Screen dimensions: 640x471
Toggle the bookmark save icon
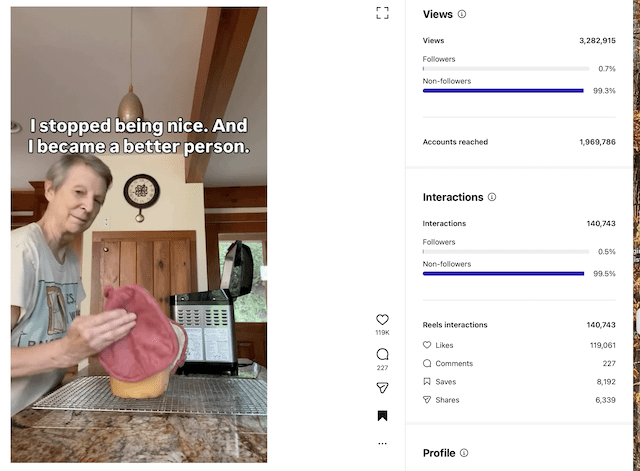382,416
